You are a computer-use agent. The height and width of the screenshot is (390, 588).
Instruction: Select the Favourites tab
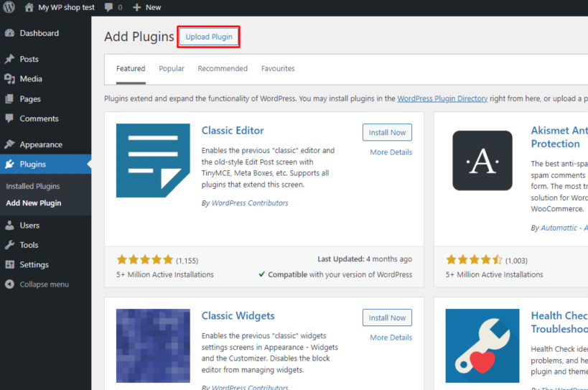point(278,69)
